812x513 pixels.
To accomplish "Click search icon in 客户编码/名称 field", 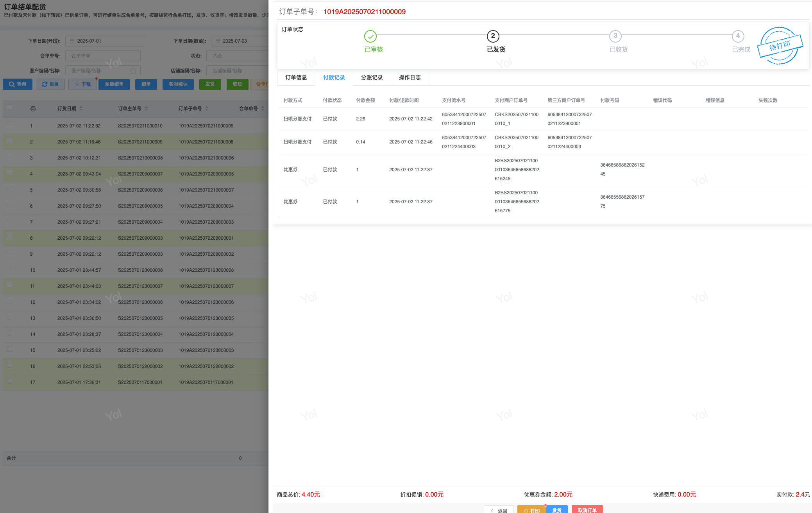I will [x=133, y=71].
